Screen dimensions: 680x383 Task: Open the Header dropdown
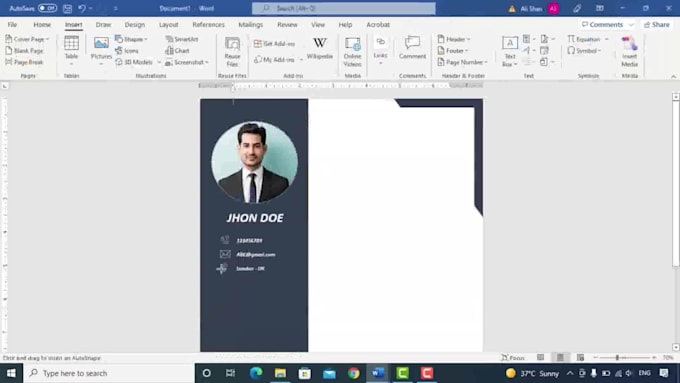click(454, 39)
